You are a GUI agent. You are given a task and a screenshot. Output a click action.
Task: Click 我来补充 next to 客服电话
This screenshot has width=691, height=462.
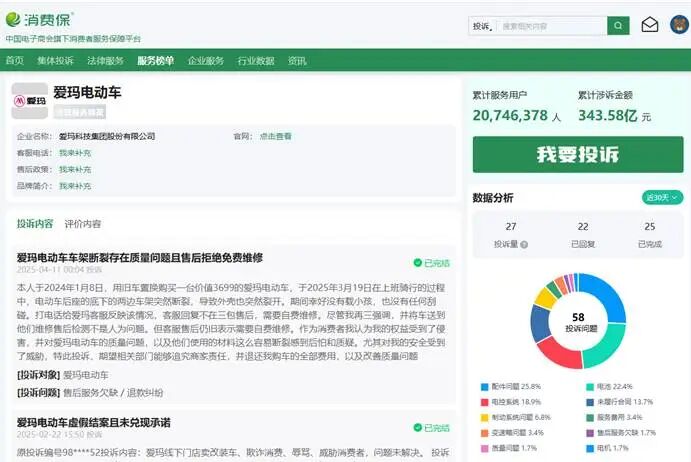point(75,153)
